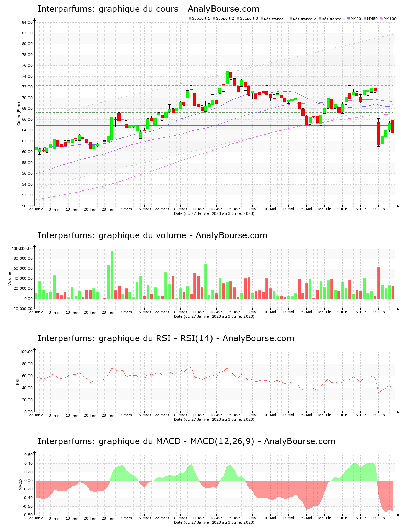Select the Support 2 legend label

[225, 19]
